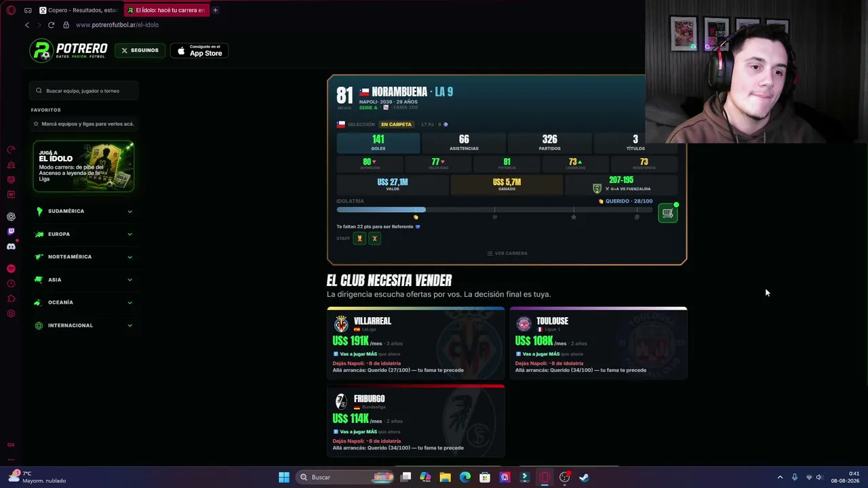The image size is (868, 488).
Task: Click the Opera logo menu button
Action: point(11,10)
